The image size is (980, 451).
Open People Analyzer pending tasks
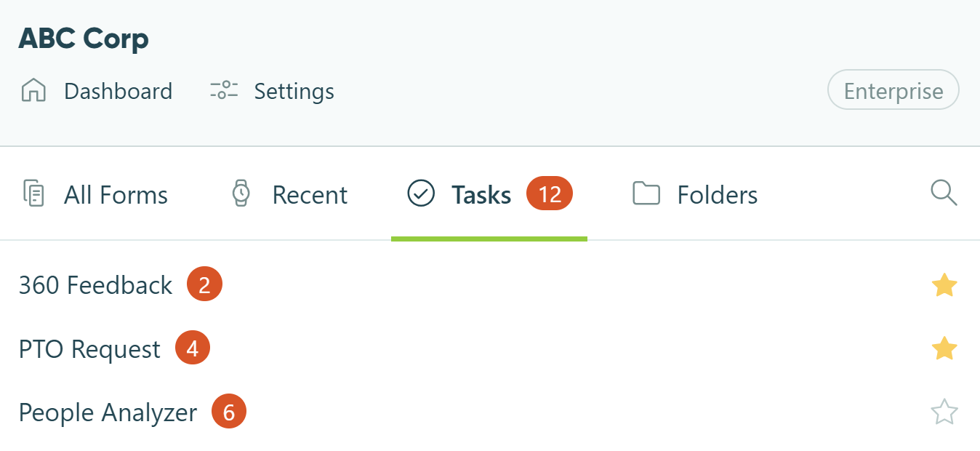tap(107, 412)
